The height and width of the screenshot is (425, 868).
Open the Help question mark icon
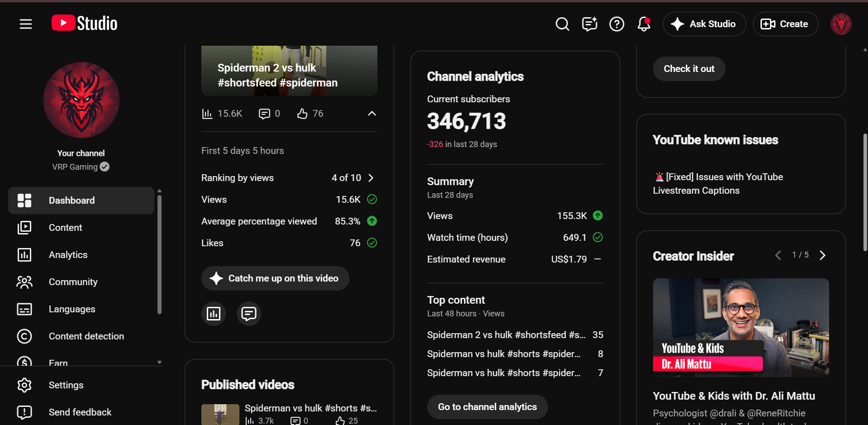pos(616,24)
